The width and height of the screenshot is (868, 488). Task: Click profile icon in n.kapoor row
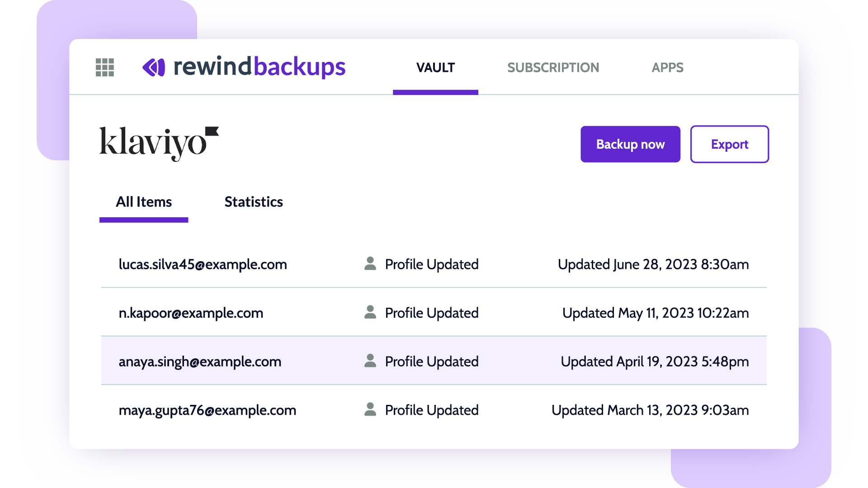370,312
